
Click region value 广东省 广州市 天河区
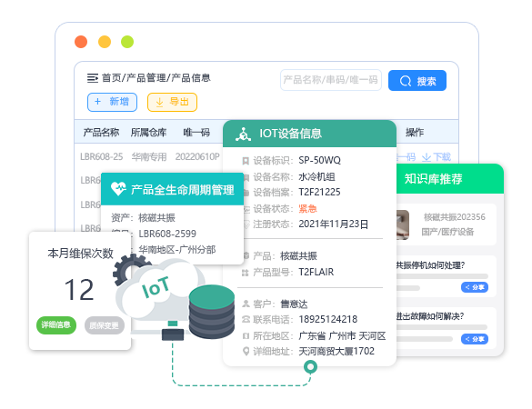(342, 335)
